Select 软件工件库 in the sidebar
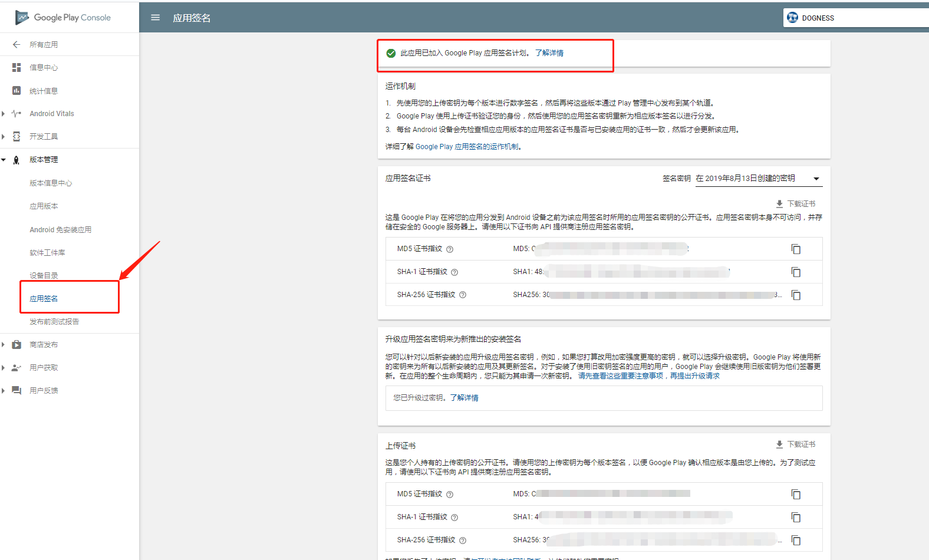Viewport: 929px width, 560px height. (47, 253)
